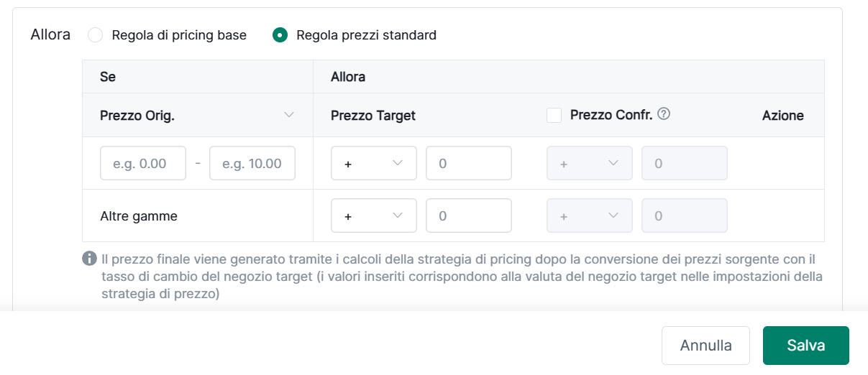Click the Azione column header
Viewport: 868px width, 375px height.
pyautogui.click(x=782, y=115)
